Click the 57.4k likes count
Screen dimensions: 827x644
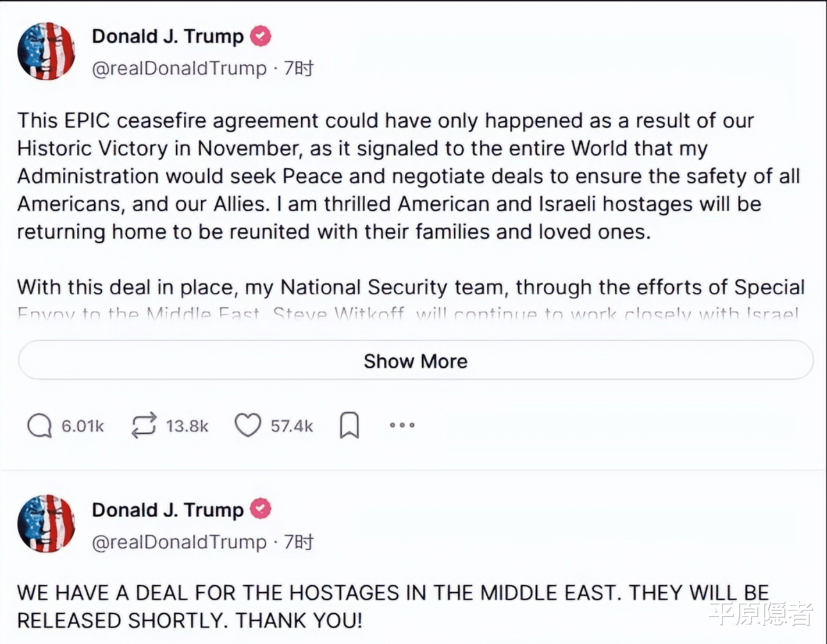coord(292,426)
